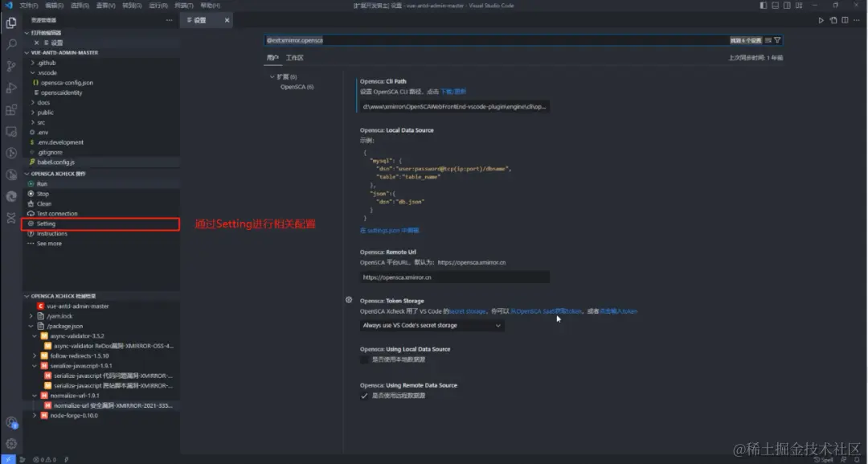Expand the .github folder
This screenshot has height=464, width=868.
(x=33, y=63)
